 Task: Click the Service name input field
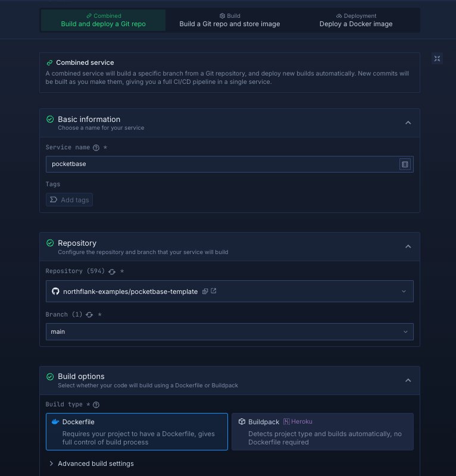(220, 164)
